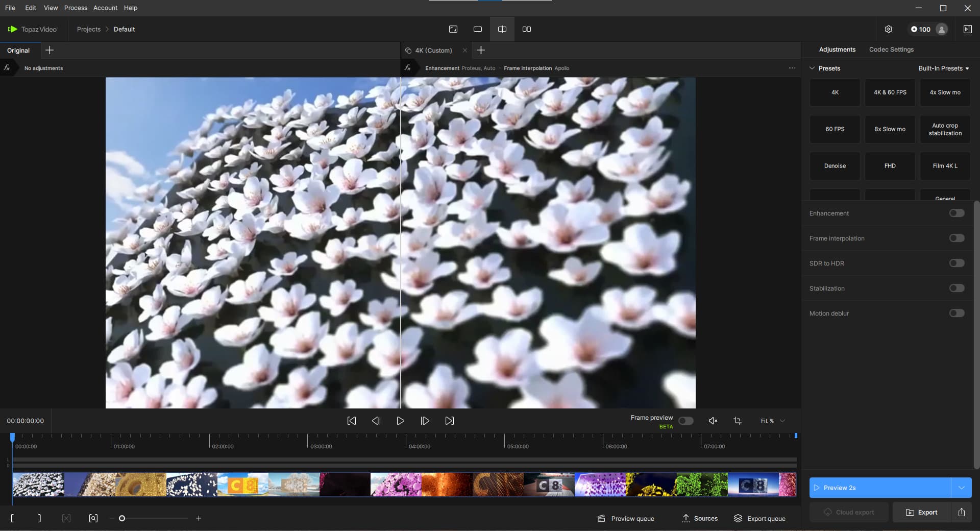Select the split view layout icon
This screenshot has width=980, height=531.
pos(502,29)
